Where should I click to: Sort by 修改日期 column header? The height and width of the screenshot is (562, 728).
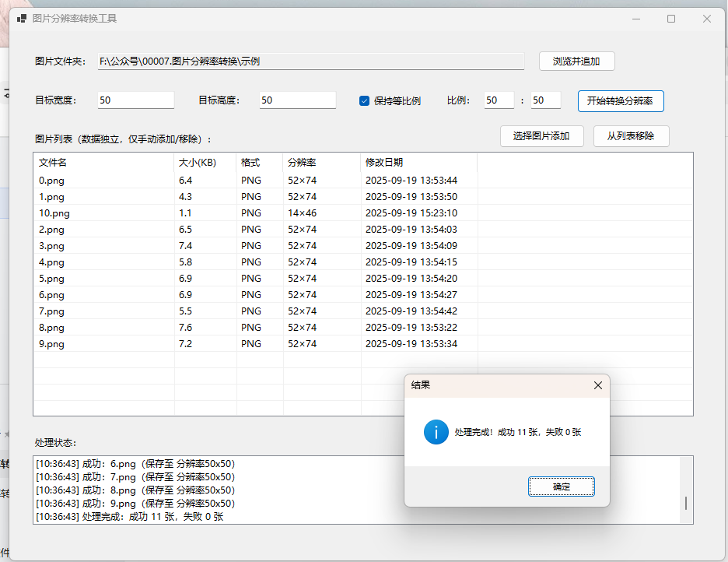tap(419, 163)
